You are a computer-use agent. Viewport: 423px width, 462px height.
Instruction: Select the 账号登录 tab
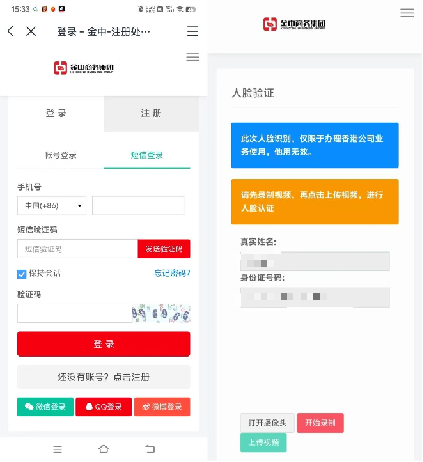[x=61, y=155]
